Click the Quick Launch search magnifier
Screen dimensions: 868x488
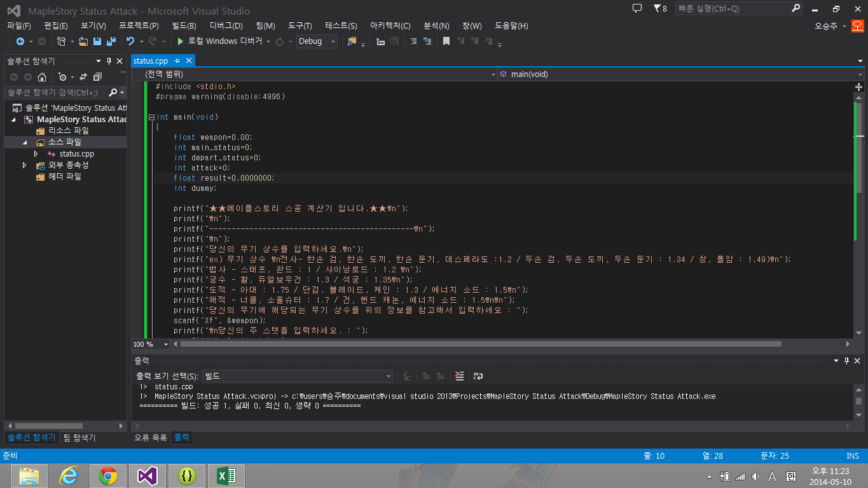coord(796,8)
